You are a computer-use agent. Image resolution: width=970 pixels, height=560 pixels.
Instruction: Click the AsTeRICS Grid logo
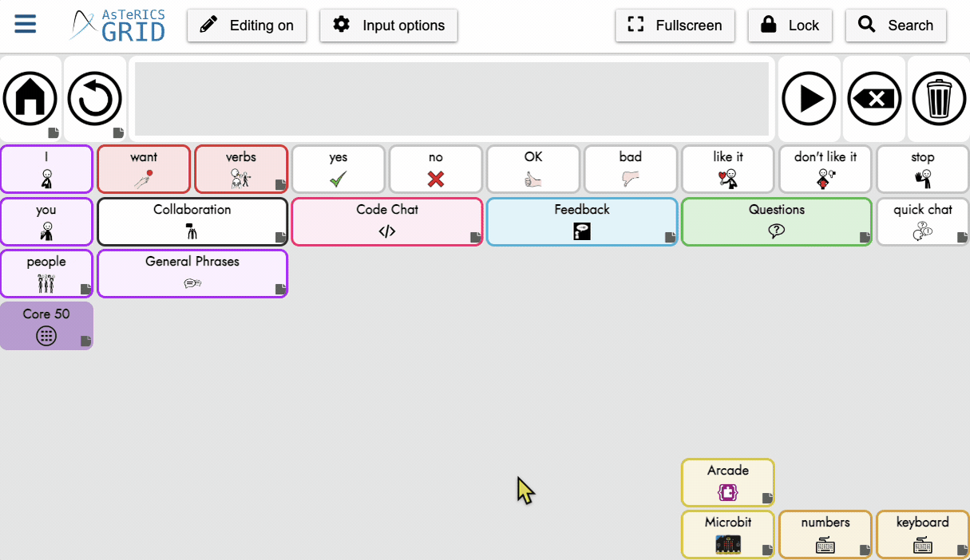118,26
